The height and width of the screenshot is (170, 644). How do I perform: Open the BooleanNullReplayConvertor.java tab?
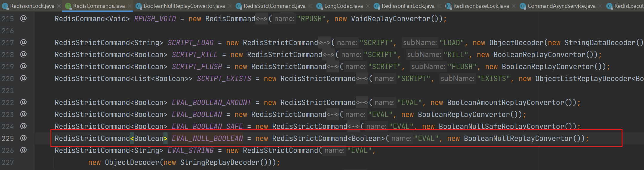pyautogui.click(x=184, y=6)
